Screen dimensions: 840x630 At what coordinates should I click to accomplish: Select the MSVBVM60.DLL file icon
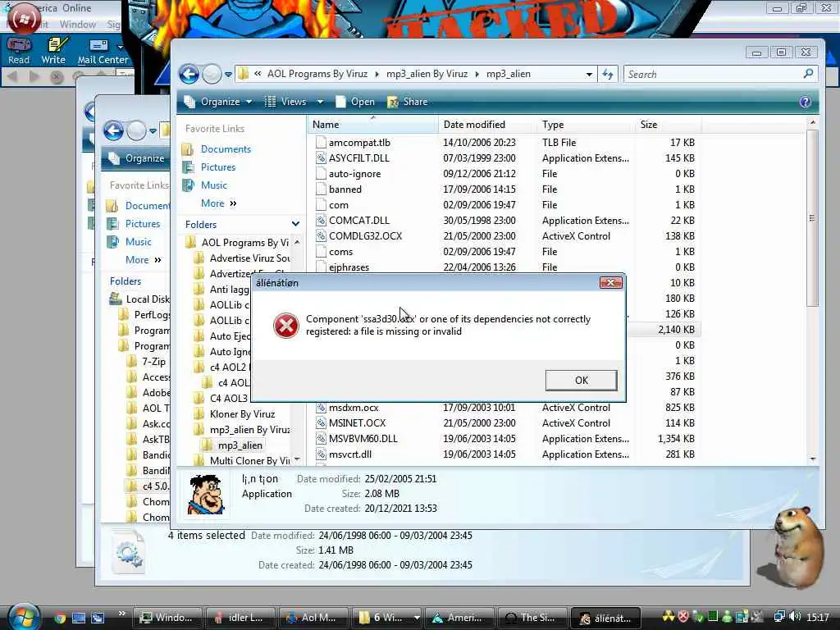coord(321,438)
